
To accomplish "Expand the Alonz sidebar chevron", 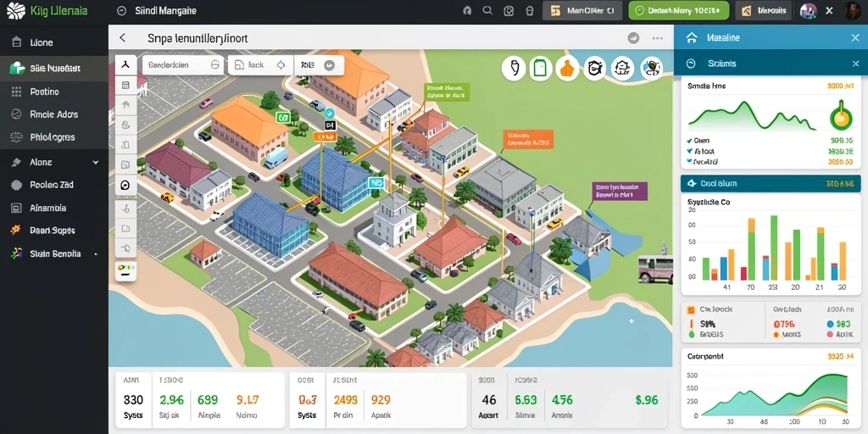I will [x=96, y=162].
